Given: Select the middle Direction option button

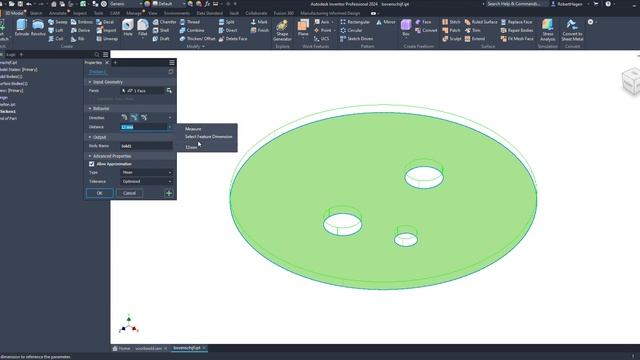Looking at the screenshot, I should coord(134,118).
